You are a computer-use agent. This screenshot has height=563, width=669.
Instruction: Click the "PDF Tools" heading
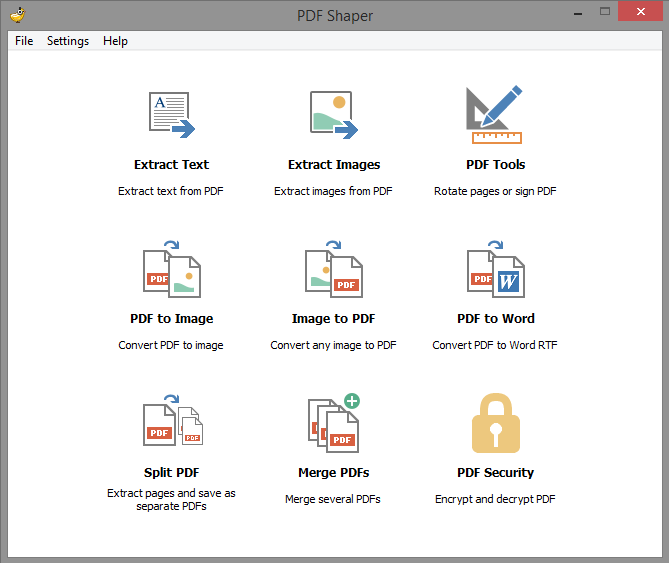coord(496,165)
